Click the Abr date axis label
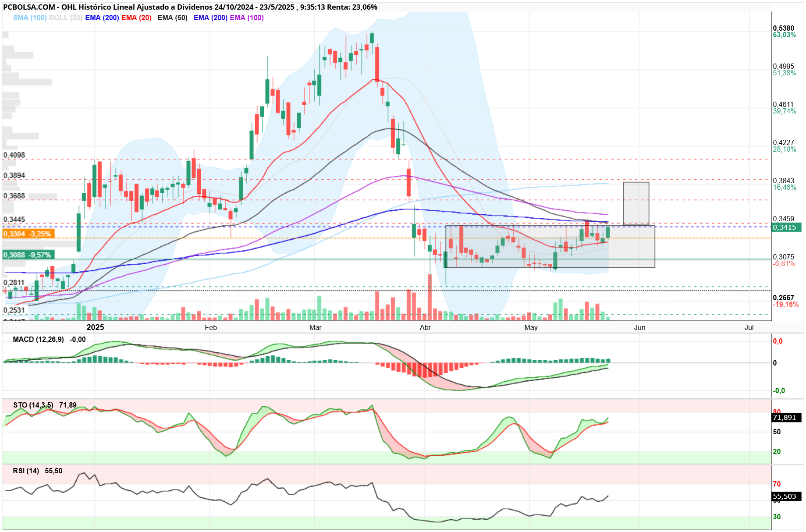 point(425,327)
